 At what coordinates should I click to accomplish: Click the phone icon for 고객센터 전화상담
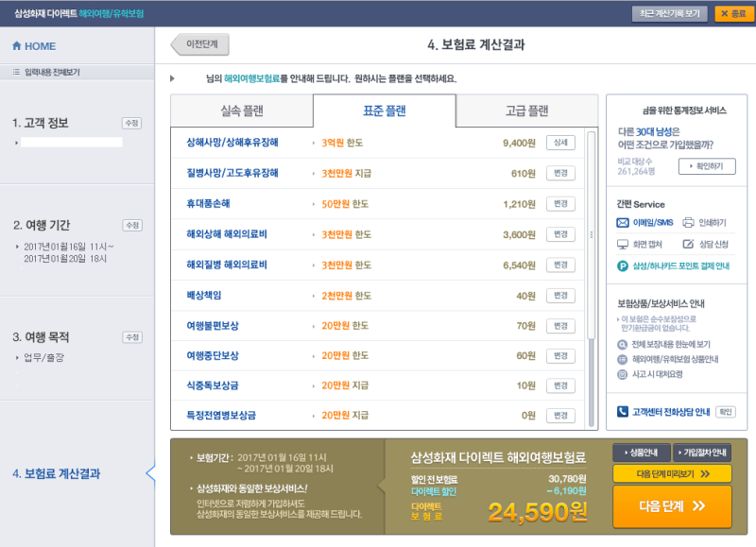pyautogui.click(x=623, y=412)
